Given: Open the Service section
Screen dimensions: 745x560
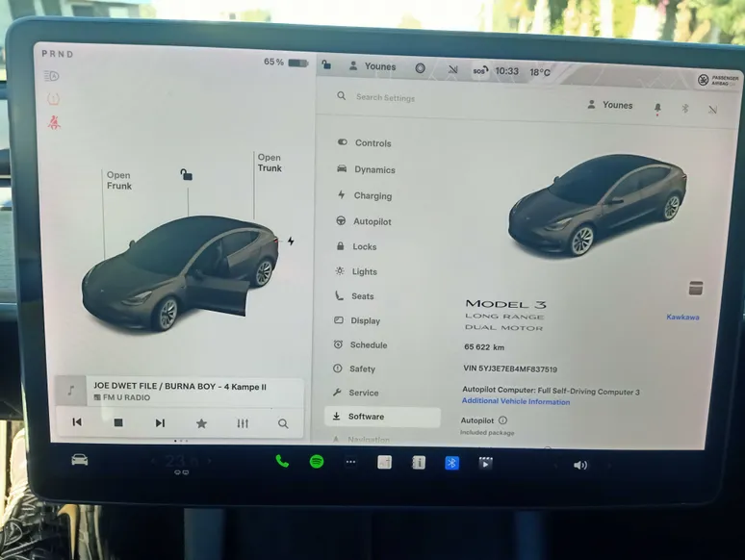Looking at the screenshot, I should [x=355, y=393].
